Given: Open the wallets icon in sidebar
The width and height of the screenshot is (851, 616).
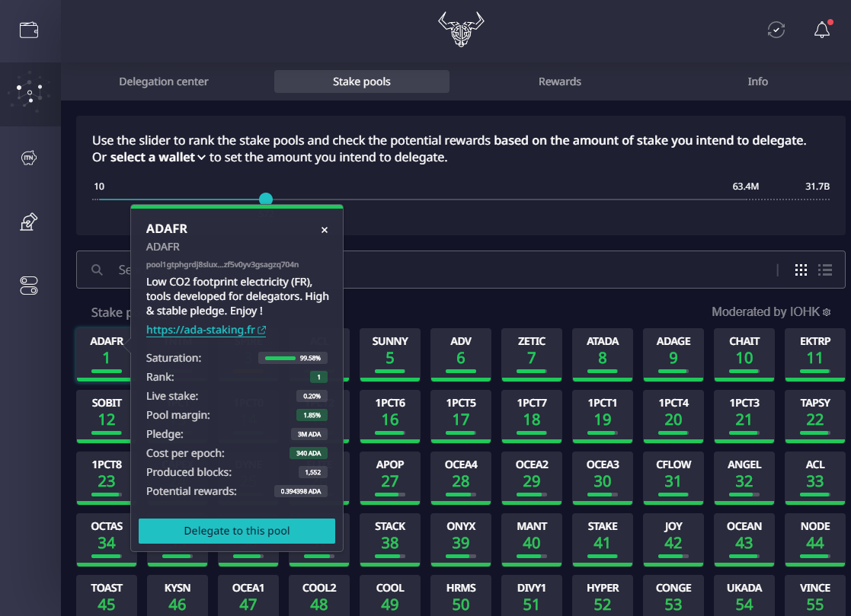Looking at the screenshot, I should tap(29, 30).
